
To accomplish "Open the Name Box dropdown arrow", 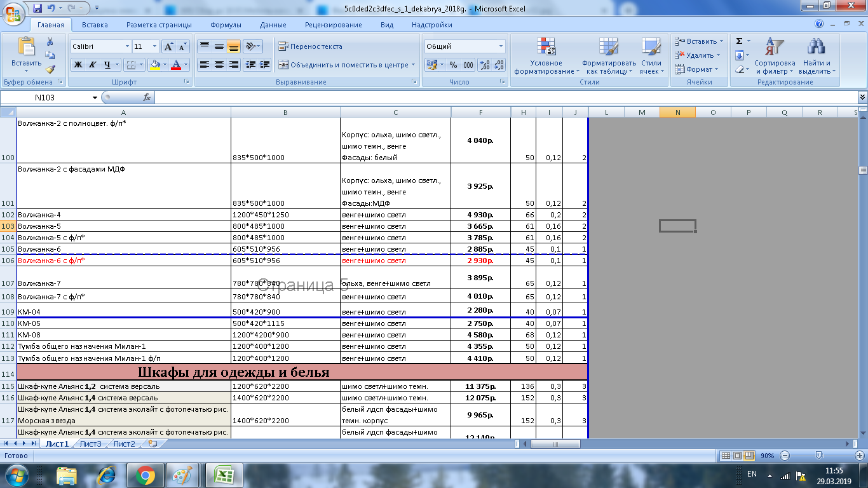I will [x=95, y=98].
